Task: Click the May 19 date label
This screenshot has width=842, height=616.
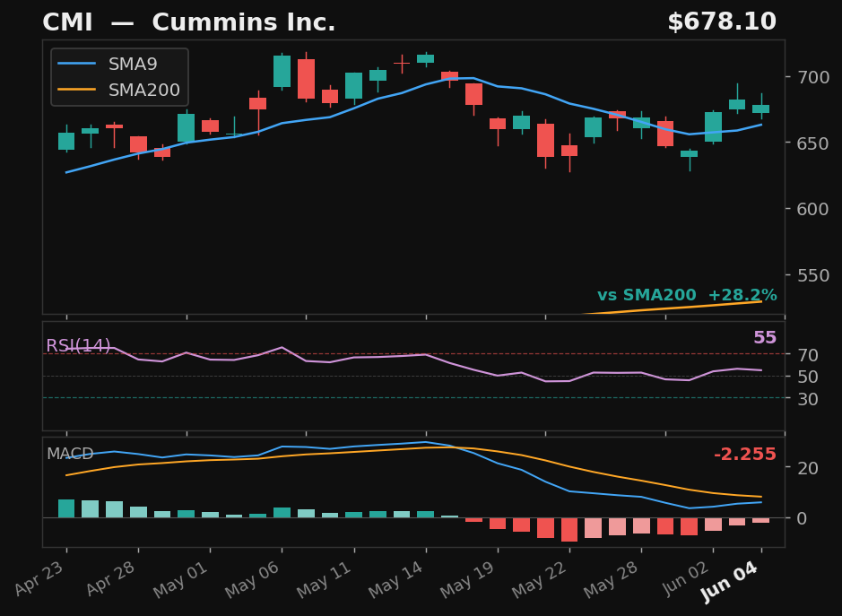Action: tap(469, 580)
